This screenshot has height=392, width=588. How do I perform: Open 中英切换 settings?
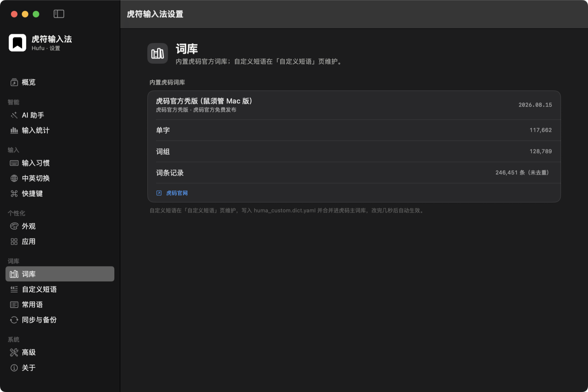click(x=60, y=178)
